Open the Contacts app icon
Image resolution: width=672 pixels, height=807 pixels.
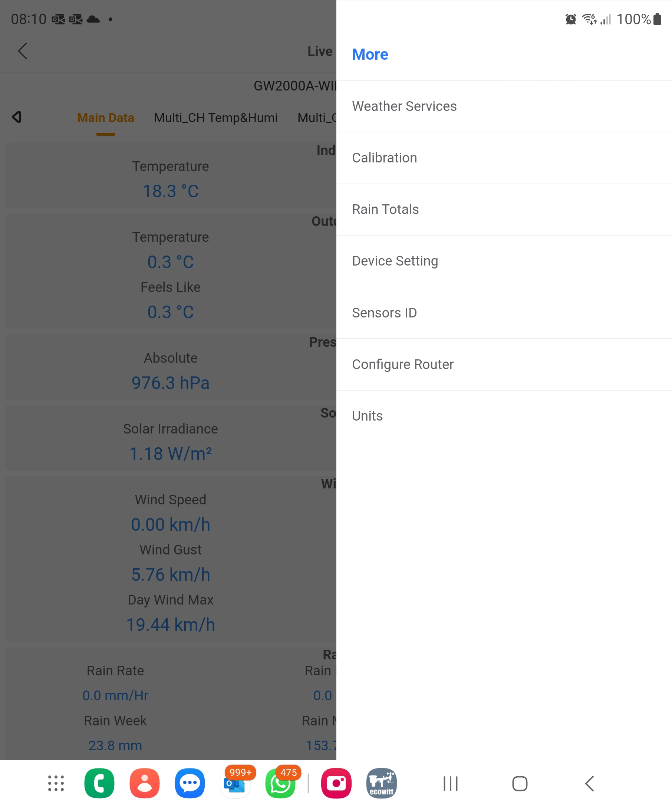coord(145,783)
